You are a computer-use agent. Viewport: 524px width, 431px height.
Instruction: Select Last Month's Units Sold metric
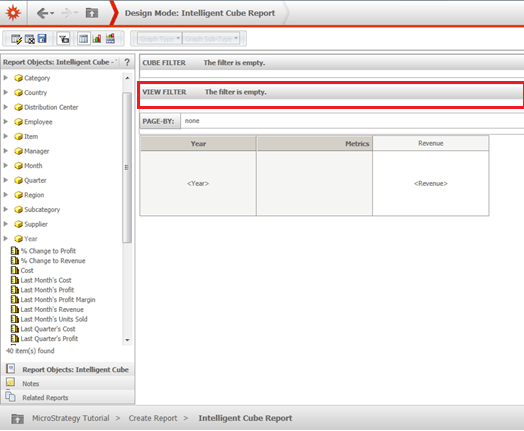pos(54,319)
